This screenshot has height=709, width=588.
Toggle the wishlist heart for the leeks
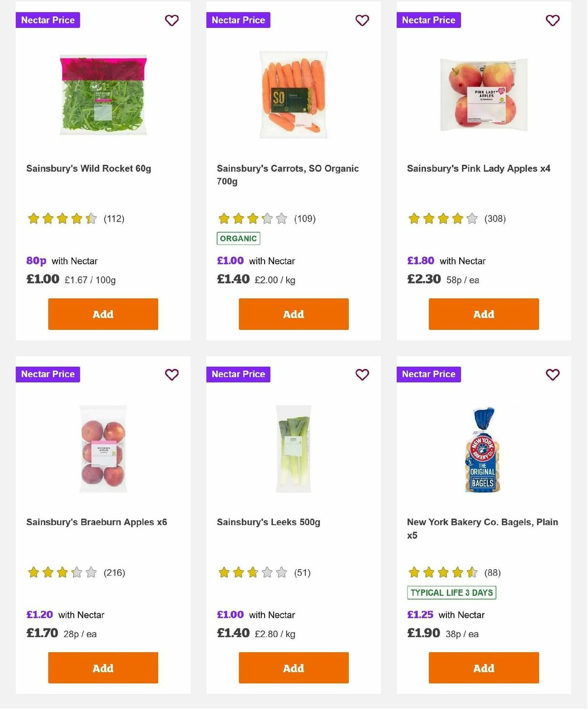(x=362, y=374)
